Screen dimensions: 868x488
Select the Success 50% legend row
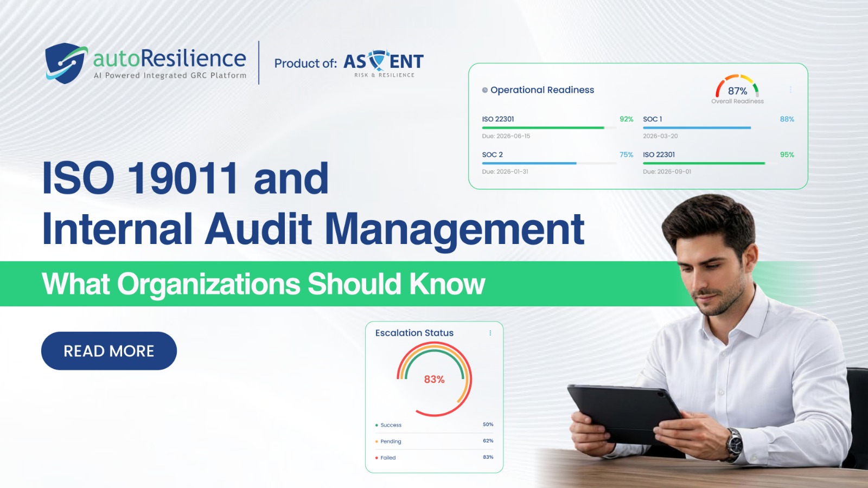[434, 425]
